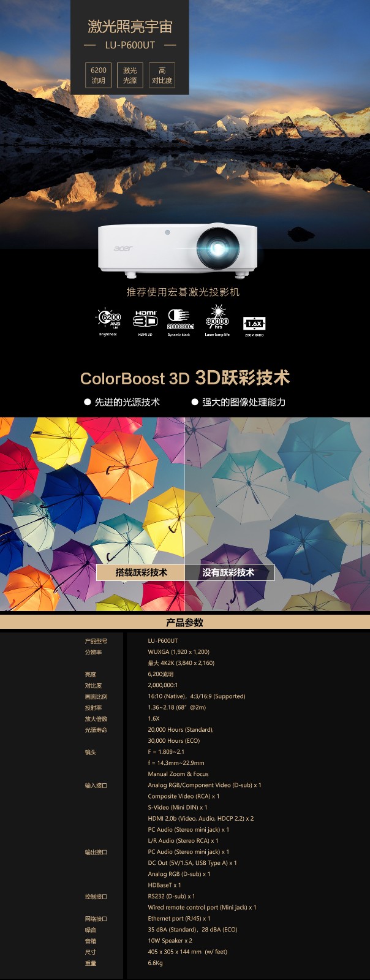Click the 对比度 spec label

[x=93, y=685]
